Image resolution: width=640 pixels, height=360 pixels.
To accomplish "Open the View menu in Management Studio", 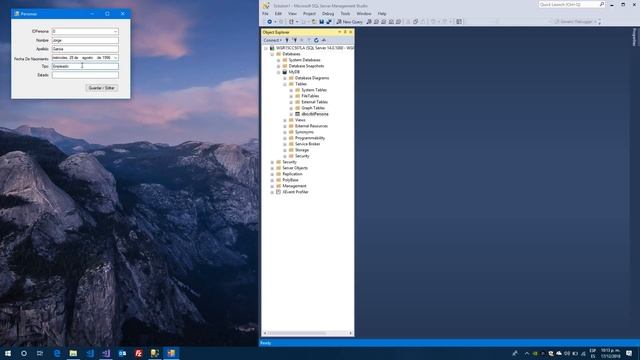I will click(292, 13).
